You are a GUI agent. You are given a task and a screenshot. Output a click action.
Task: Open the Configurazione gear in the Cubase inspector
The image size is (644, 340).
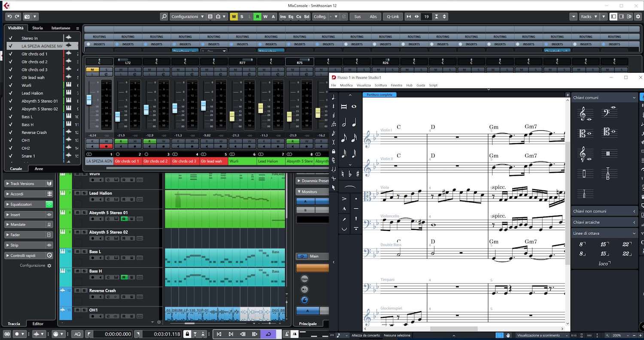49,266
